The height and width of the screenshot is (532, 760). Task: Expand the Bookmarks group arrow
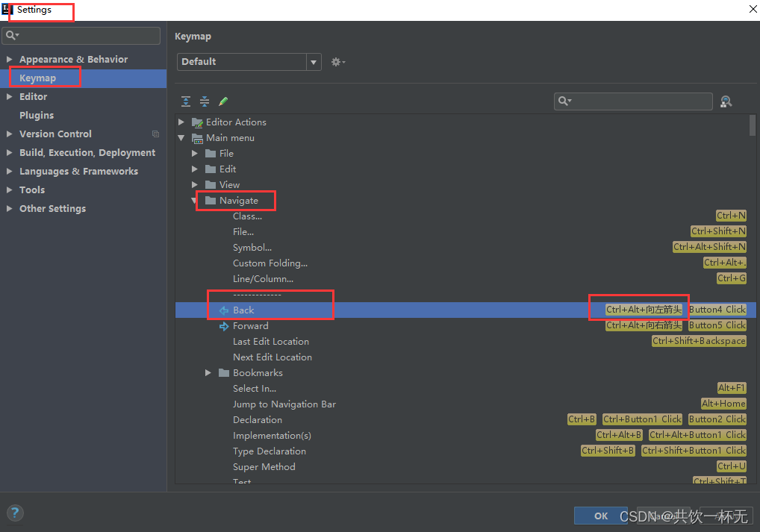(x=208, y=372)
